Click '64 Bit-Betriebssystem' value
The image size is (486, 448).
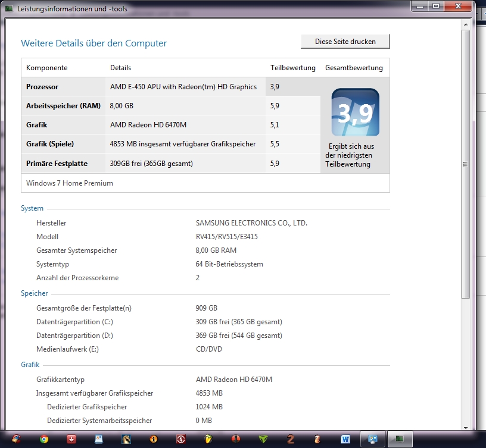coord(229,264)
